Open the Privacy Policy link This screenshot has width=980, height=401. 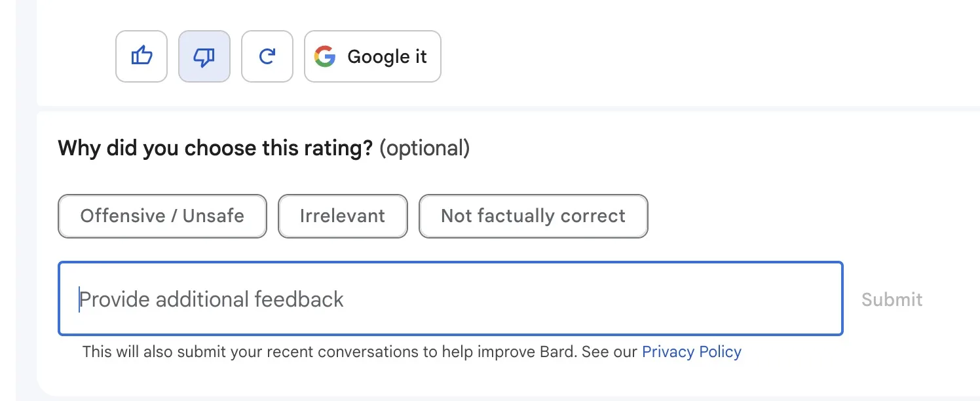[691, 352]
